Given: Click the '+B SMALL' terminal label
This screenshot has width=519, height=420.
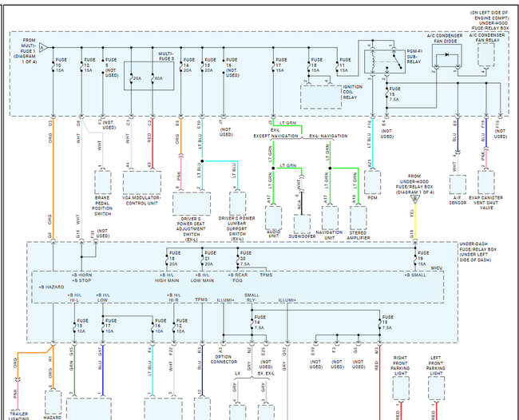Looking at the screenshot, I should tap(415, 275).
